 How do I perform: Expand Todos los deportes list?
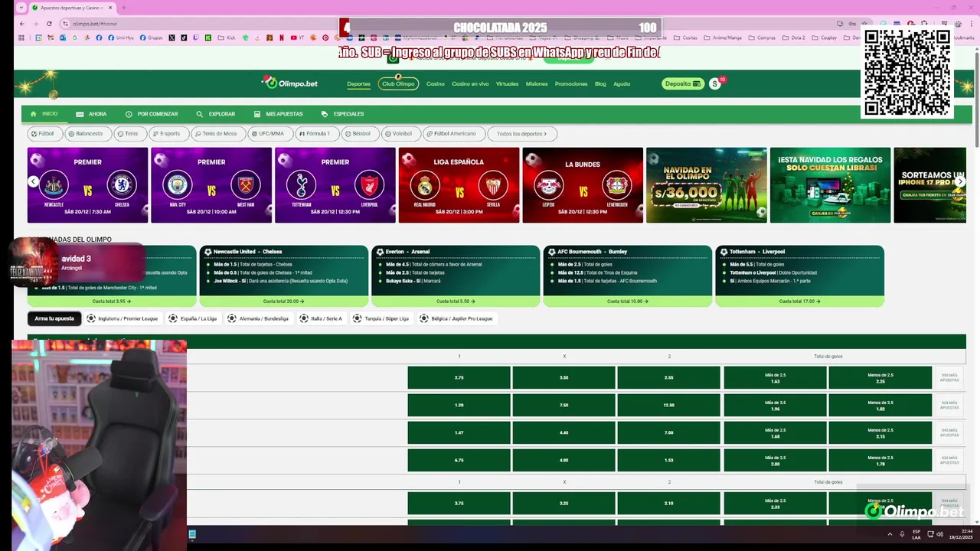point(522,134)
